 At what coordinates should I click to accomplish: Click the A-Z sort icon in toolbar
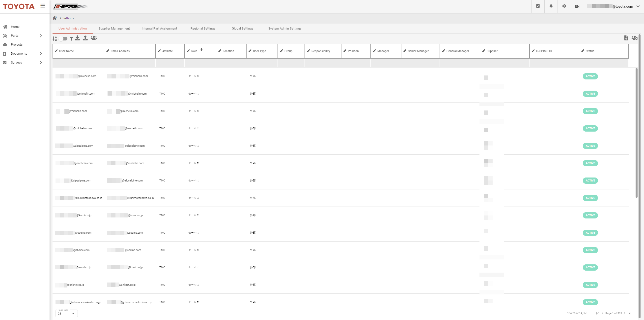55,38
